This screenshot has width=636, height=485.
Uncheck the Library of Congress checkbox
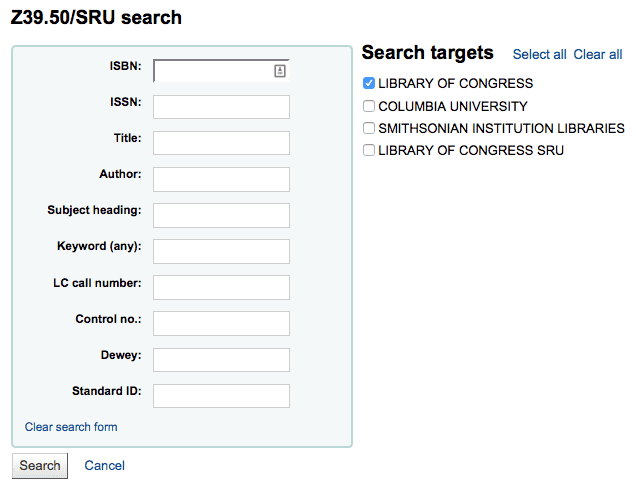click(369, 84)
